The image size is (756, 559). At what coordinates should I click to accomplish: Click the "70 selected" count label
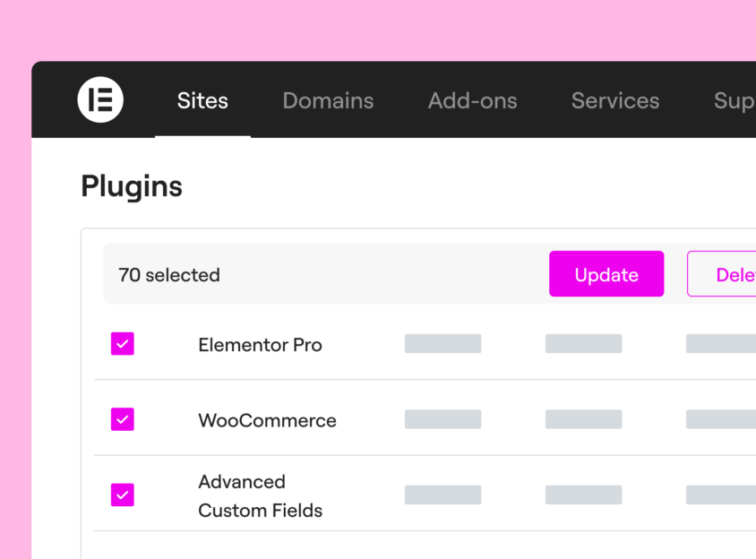tap(169, 275)
